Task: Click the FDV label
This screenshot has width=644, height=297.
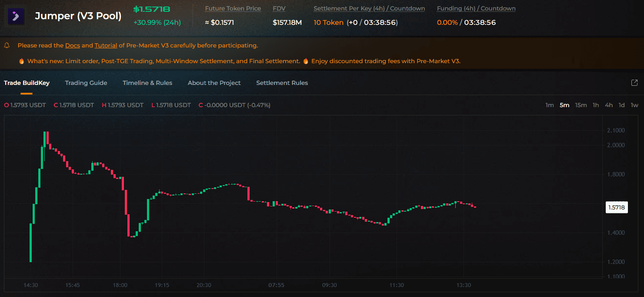Action: point(279,8)
